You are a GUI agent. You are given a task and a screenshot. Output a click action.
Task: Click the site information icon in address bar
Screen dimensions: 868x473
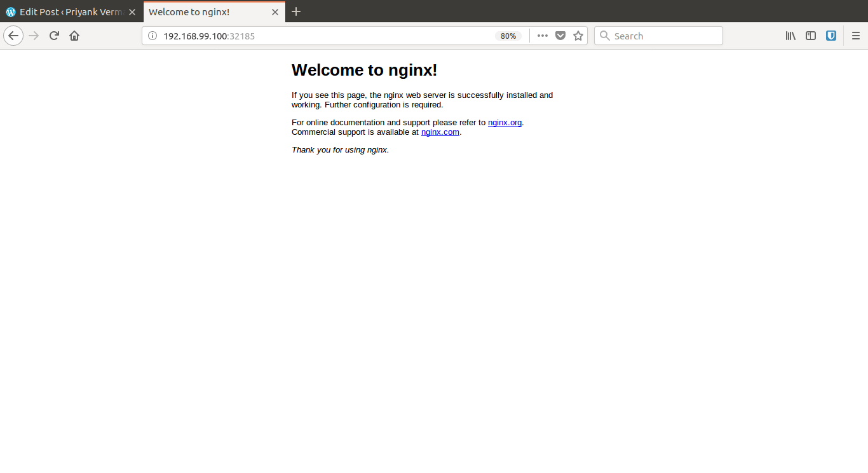152,36
